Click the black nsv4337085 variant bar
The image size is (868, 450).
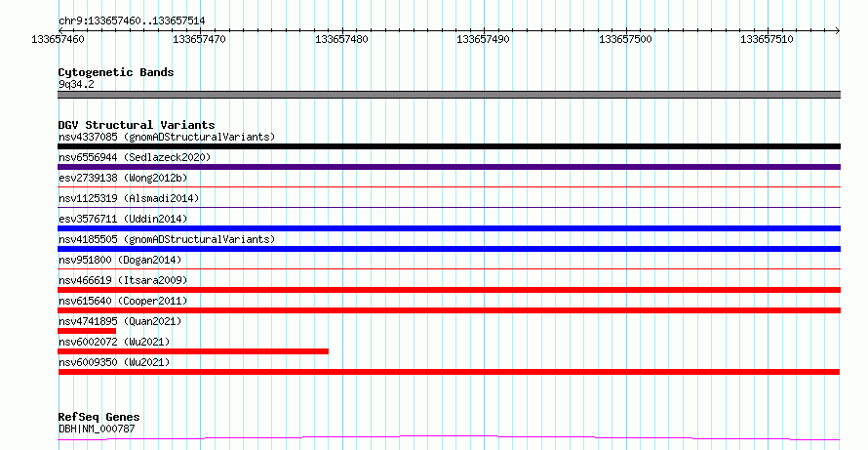click(x=449, y=146)
